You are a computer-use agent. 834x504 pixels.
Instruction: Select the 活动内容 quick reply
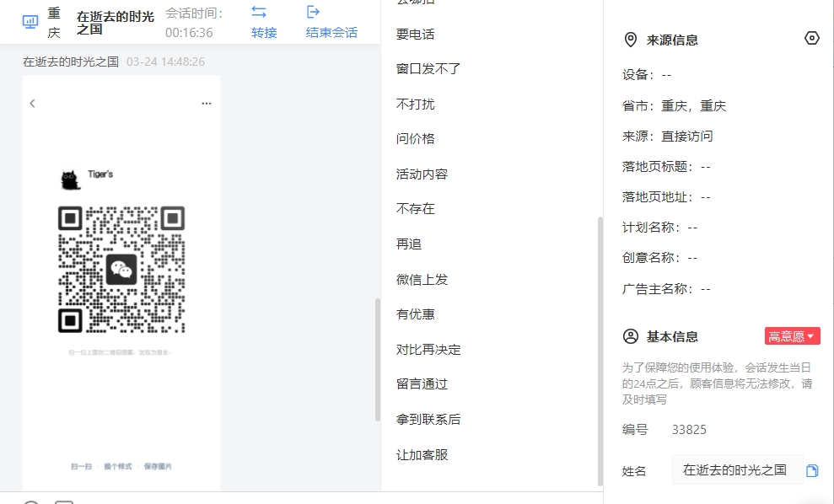[422, 174]
